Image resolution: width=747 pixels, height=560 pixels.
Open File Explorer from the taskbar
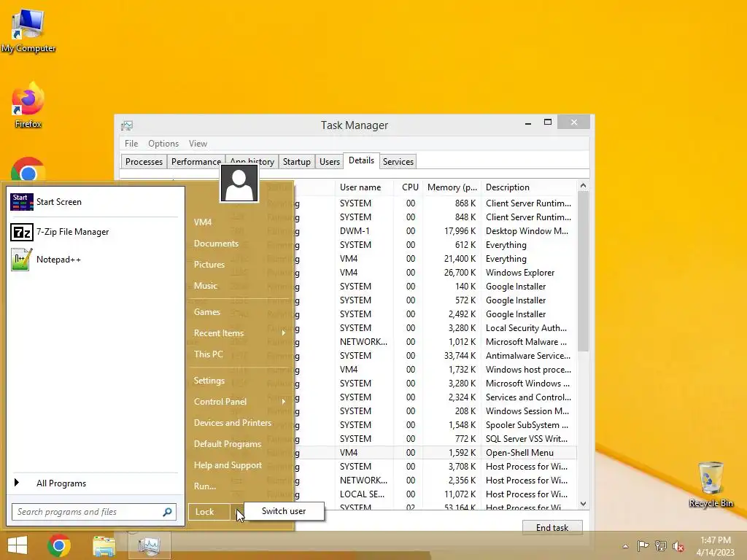pyautogui.click(x=104, y=545)
